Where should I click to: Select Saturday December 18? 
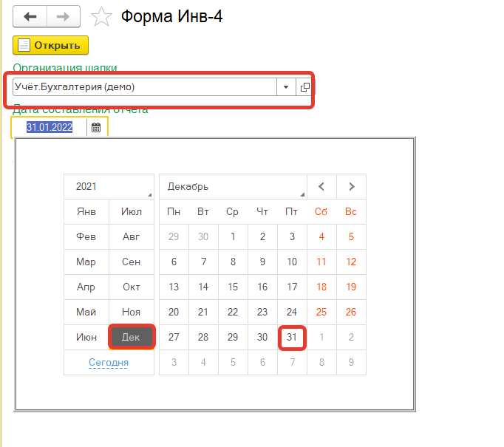[321, 287]
